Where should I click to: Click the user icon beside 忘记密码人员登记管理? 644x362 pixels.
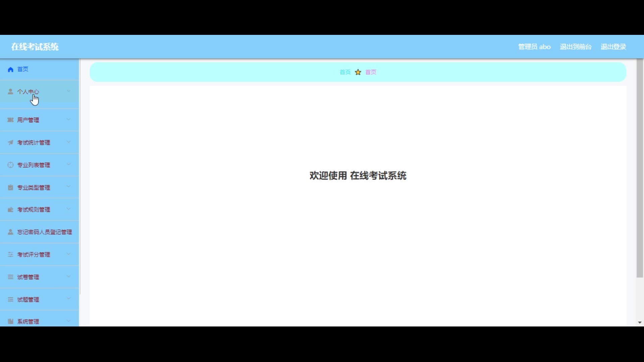click(10, 232)
